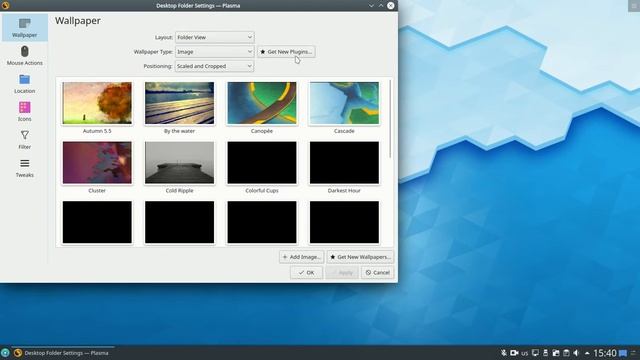Select the Cascade wallpaper thumbnail
The height and width of the screenshot is (360, 640).
pos(344,103)
